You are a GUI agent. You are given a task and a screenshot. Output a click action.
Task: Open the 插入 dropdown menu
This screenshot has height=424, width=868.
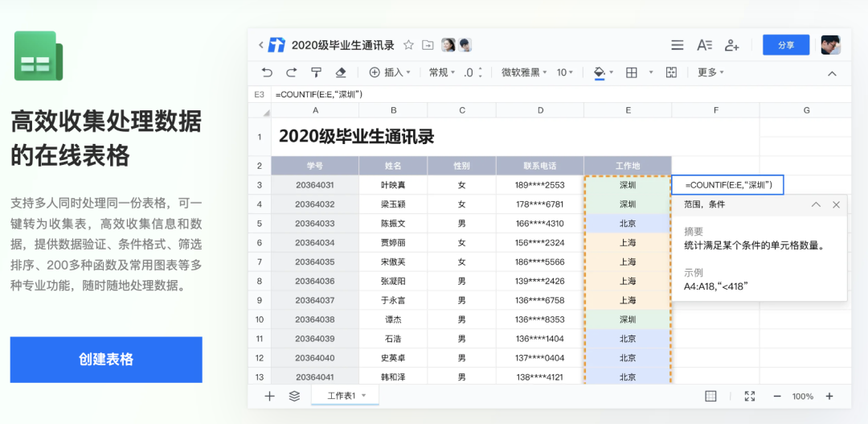[x=391, y=72]
